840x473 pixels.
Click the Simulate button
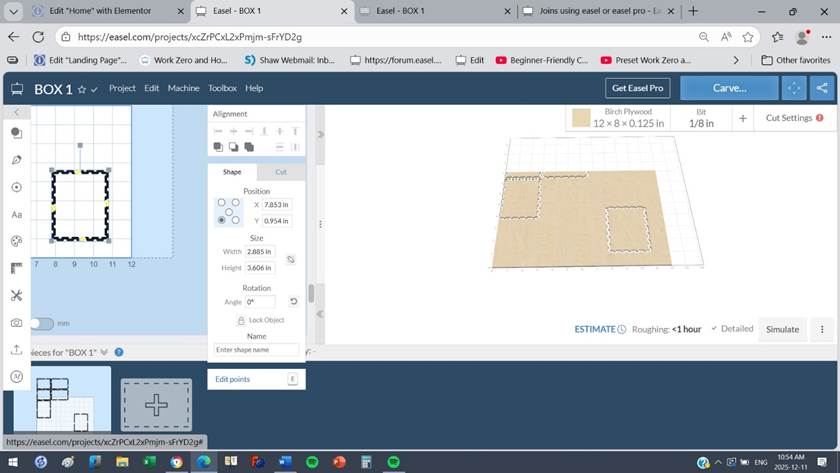point(782,329)
